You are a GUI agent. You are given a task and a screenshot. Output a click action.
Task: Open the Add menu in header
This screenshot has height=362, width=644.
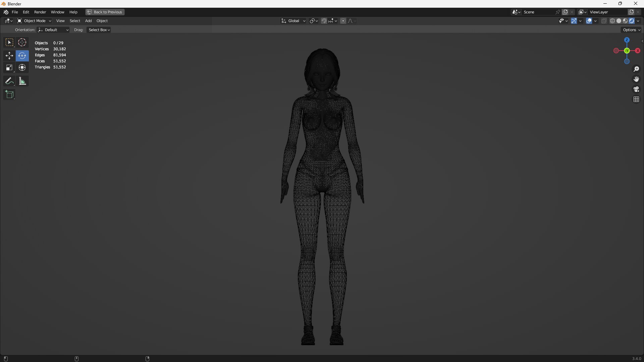click(88, 21)
